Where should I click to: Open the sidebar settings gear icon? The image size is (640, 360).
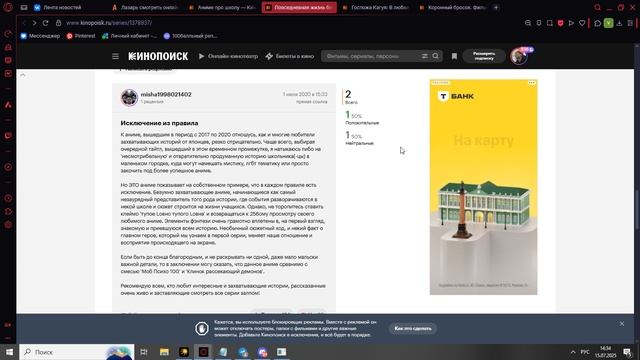(x=8, y=225)
